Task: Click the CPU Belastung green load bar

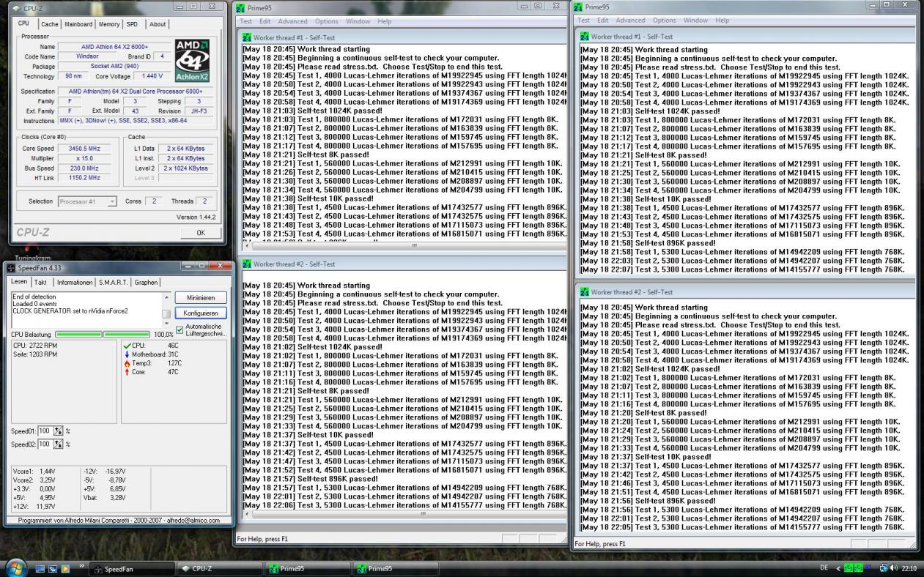Action: (x=103, y=334)
